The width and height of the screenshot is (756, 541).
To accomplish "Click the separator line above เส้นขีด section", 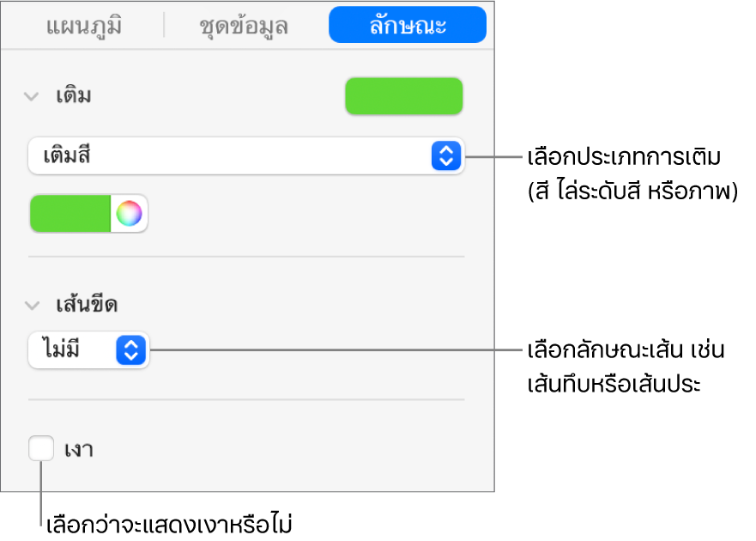I will [246, 257].
